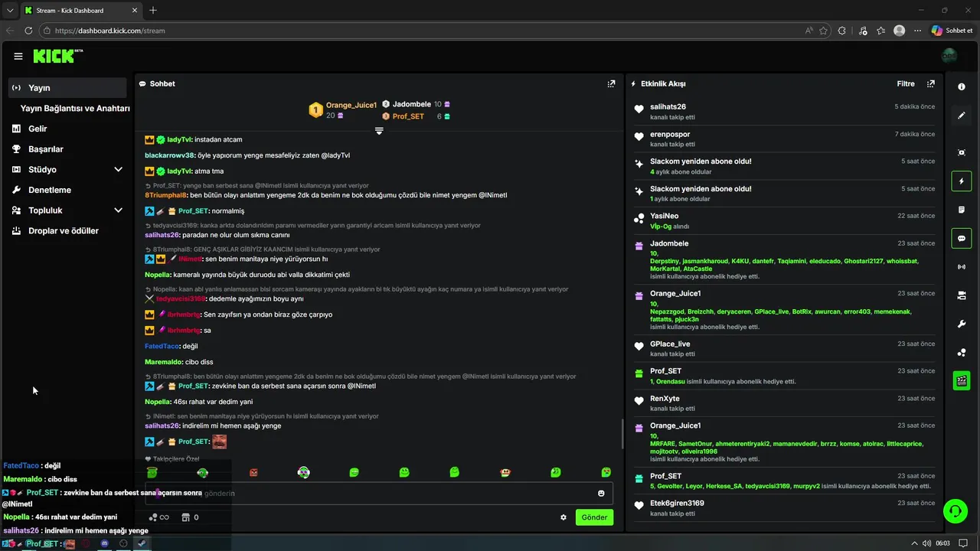Open browser settings and more menu
Screen dimensions: 980x551
[917, 31]
